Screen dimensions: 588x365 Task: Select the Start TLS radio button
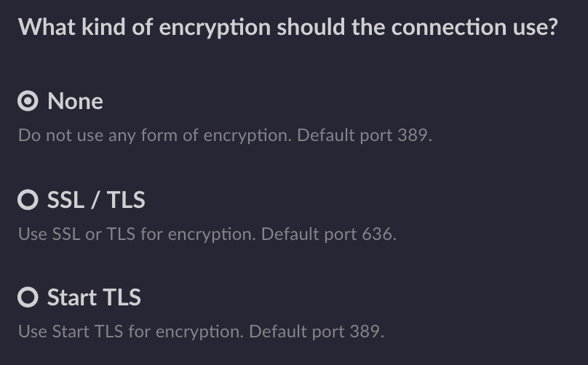(28, 297)
